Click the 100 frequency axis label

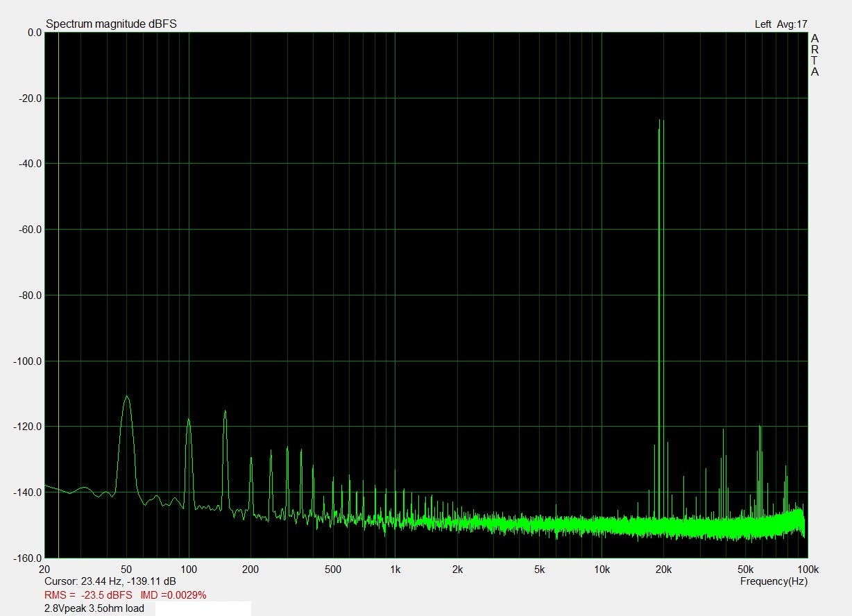(x=189, y=570)
